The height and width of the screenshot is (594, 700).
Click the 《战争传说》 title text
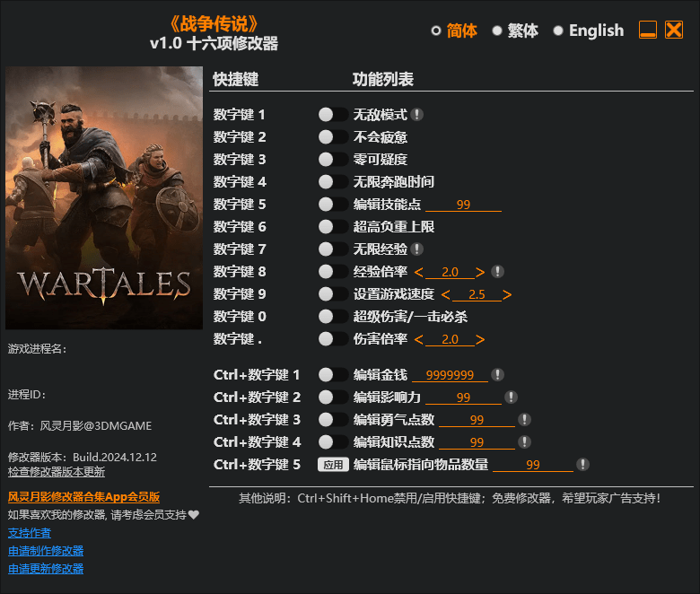[x=214, y=23]
